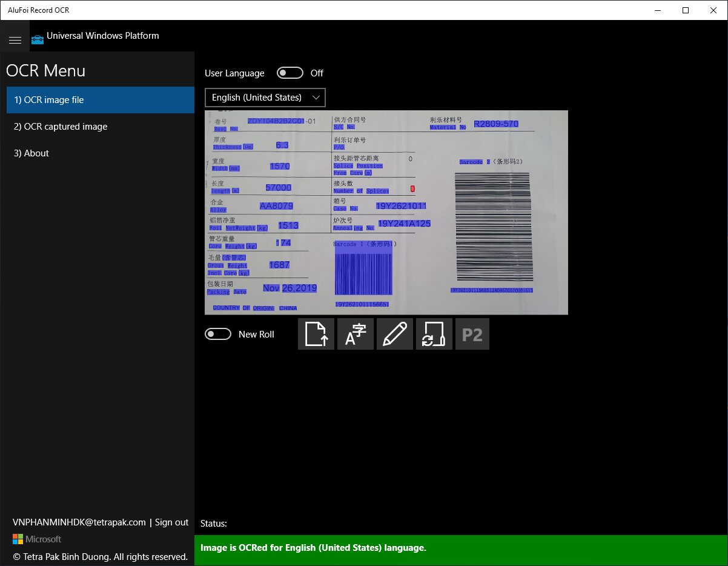Click the rotate page refresh icon

434,334
